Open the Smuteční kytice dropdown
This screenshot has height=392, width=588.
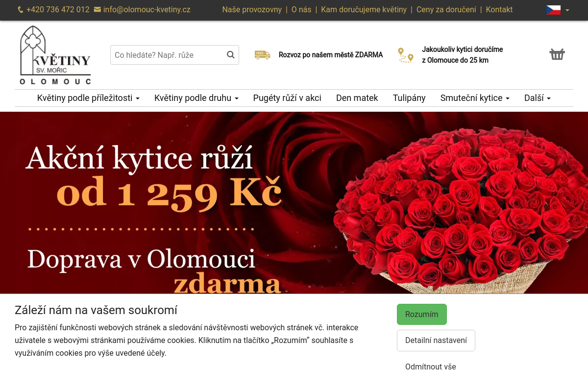pos(474,98)
